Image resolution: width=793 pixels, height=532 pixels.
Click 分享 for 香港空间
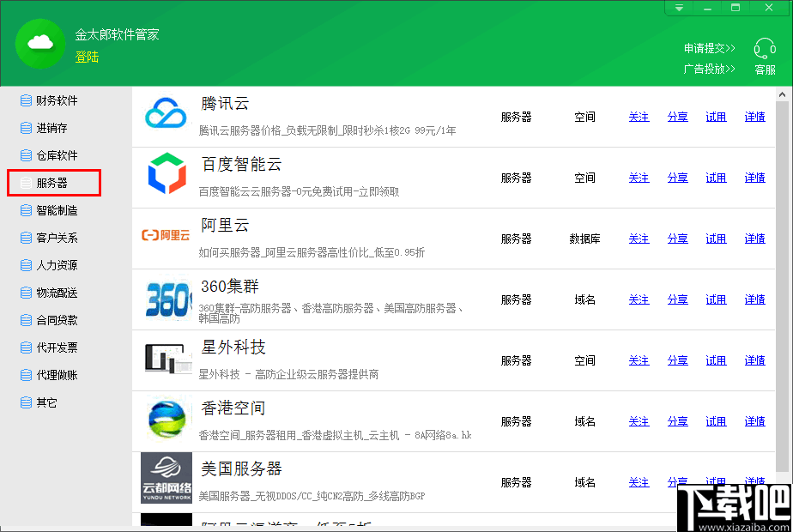tap(677, 421)
